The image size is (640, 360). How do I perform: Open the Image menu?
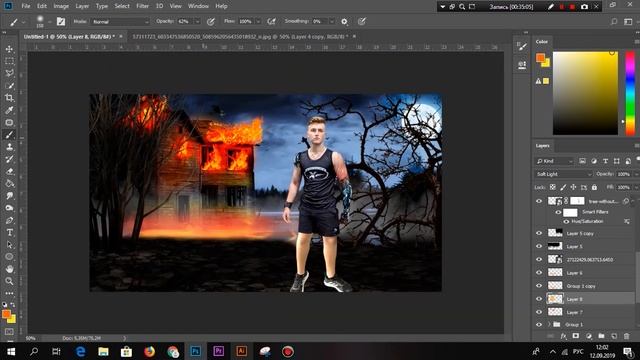61,6
